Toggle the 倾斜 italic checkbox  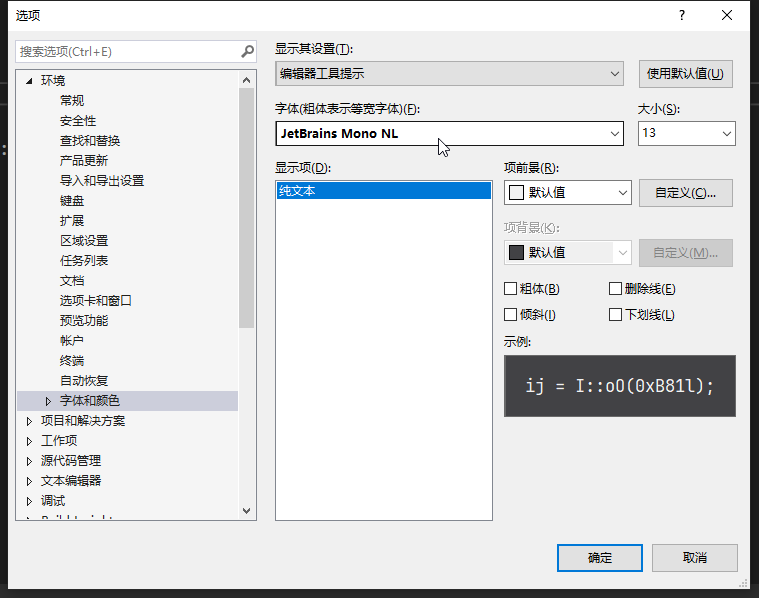511,315
